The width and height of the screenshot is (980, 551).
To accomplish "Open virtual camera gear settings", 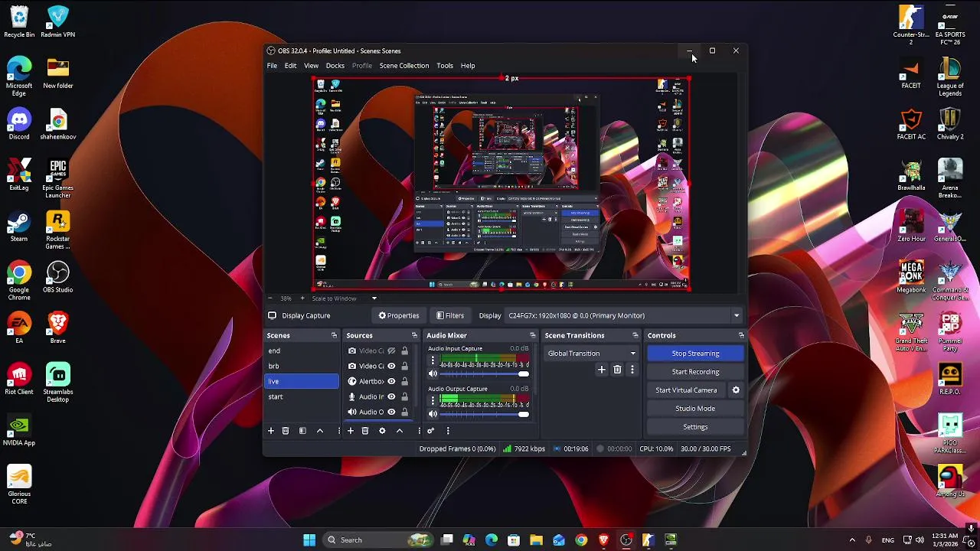I will click(x=736, y=390).
